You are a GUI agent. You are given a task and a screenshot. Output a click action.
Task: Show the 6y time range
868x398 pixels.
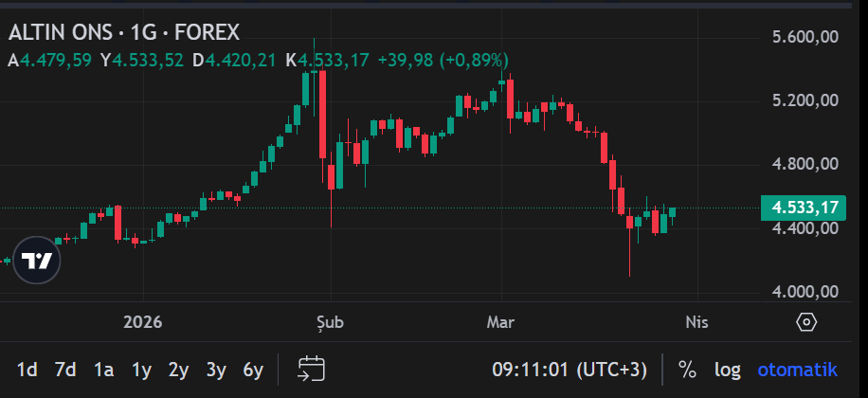pos(253,369)
